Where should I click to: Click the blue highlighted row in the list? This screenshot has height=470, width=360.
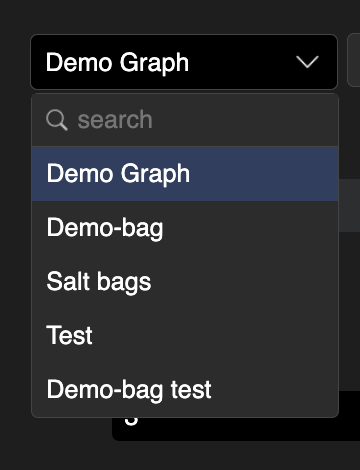(185, 174)
